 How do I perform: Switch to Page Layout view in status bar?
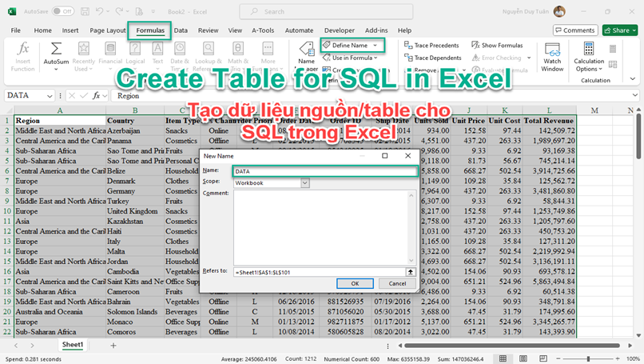tap(523, 358)
